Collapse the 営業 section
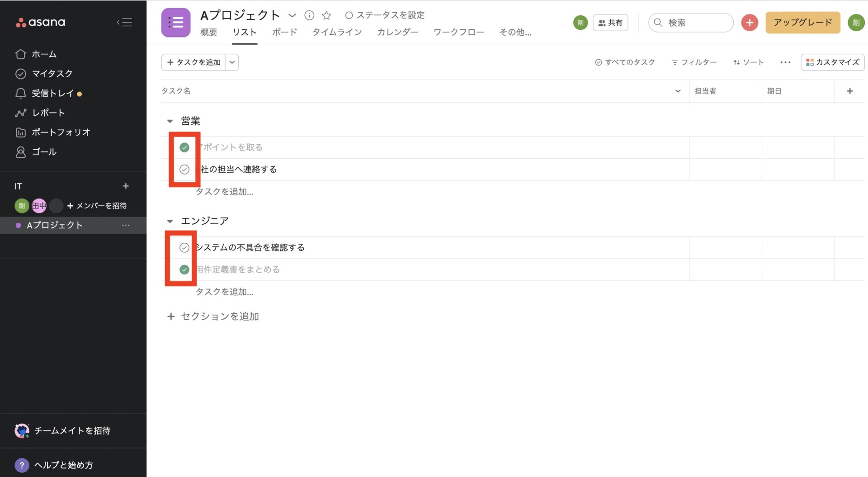The width and height of the screenshot is (868, 477). 170,121
